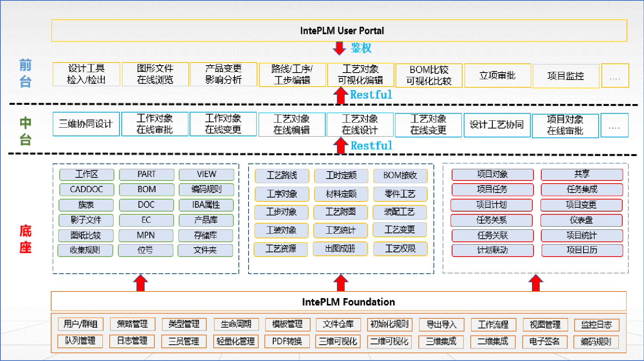
Task: Click the 队列管理 module
Action: click(x=80, y=341)
